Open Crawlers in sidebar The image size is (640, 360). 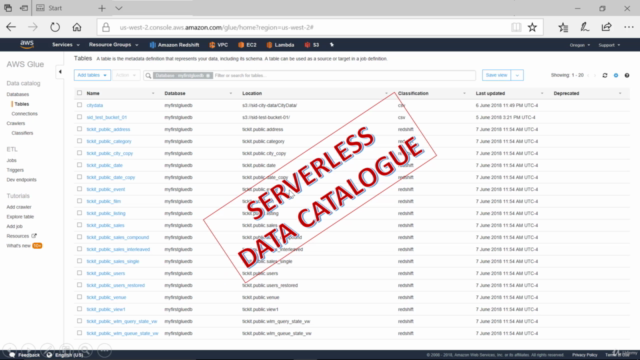click(16, 123)
